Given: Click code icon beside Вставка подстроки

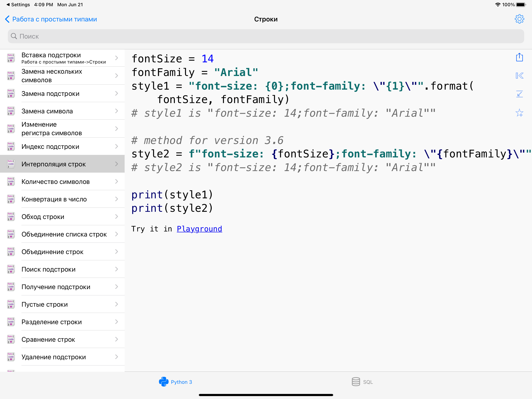Looking at the screenshot, I should 11,58.
